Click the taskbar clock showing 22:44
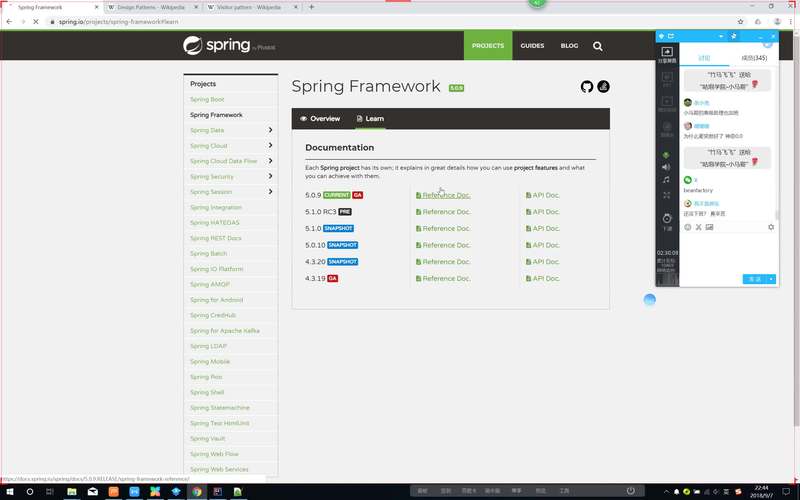The image size is (800, 500). coord(761,491)
